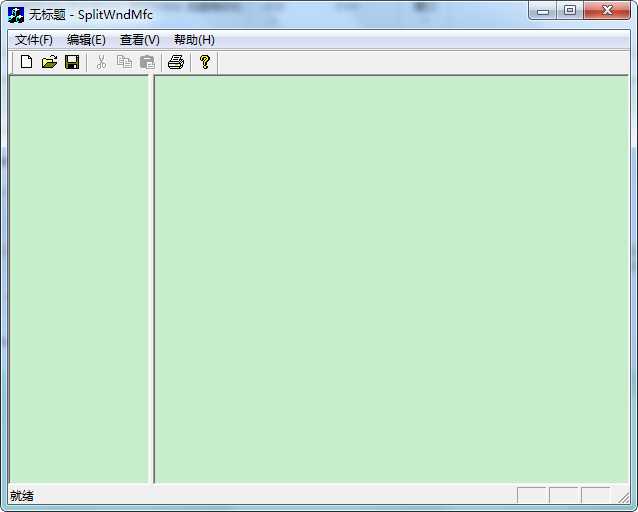The height and width of the screenshot is (512, 638).
Task: Click the window resize grip in status bar
Action: (623, 497)
